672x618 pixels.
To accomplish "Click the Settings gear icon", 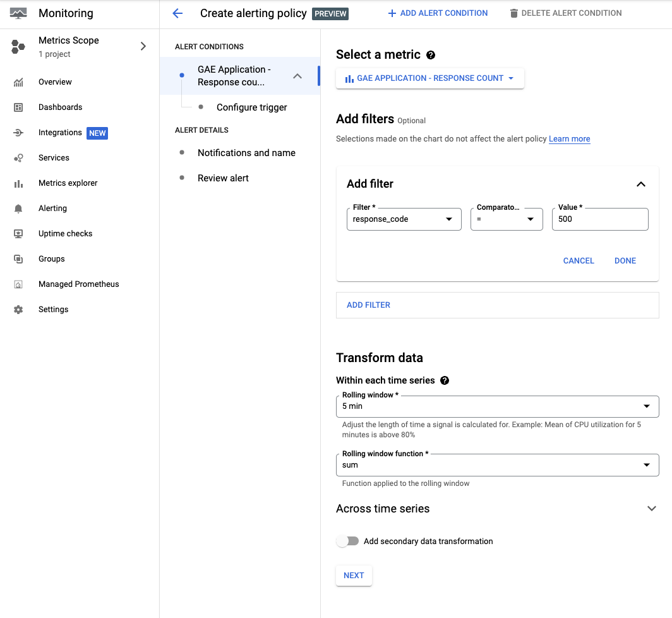I will pyautogui.click(x=18, y=310).
